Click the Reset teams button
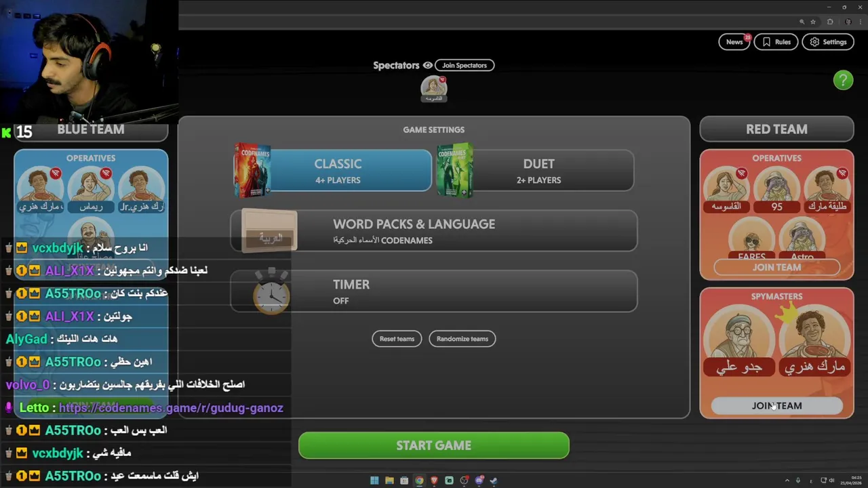 click(397, 339)
